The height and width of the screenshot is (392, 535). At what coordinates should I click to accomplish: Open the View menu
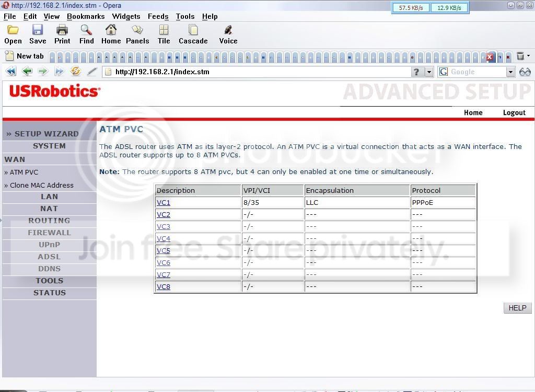pyautogui.click(x=52, y=16)
